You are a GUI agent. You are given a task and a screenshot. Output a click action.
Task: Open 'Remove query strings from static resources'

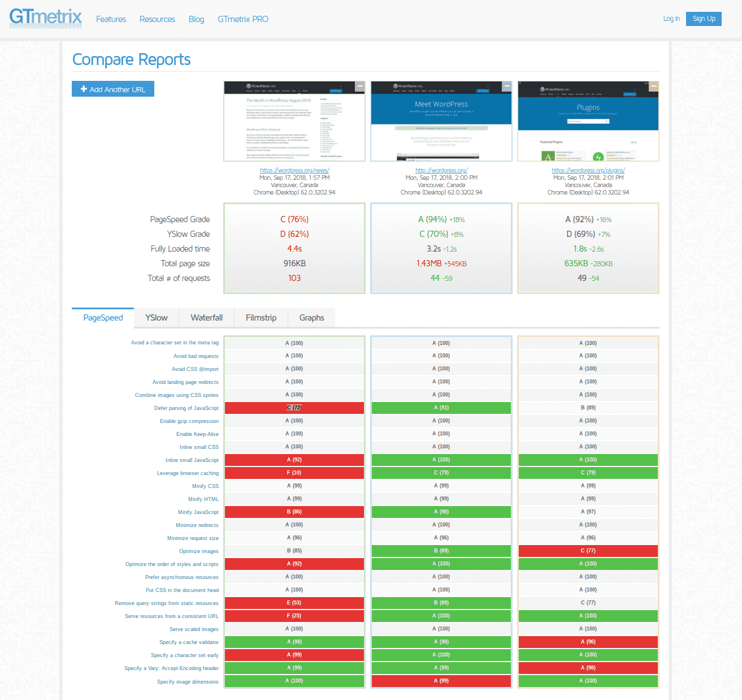(x=167, y=603)
